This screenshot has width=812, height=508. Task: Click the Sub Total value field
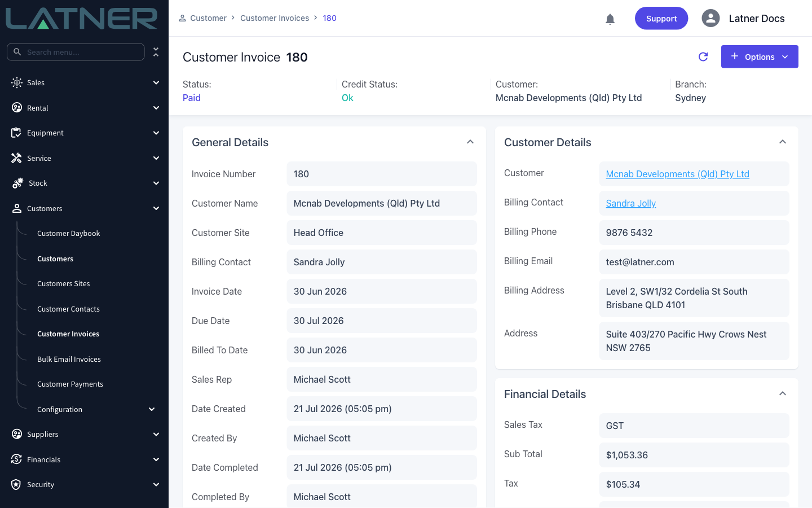(x=694, y=455)
